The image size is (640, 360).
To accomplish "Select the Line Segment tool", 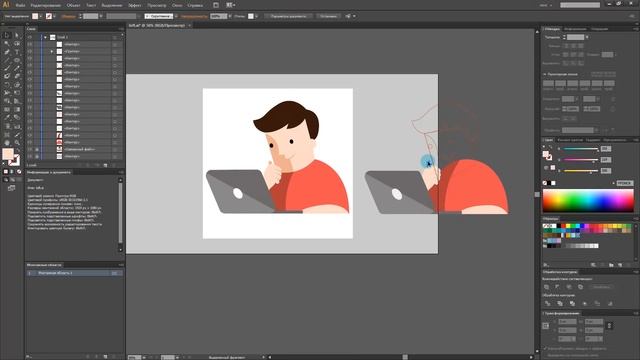I will click(7, 60).
